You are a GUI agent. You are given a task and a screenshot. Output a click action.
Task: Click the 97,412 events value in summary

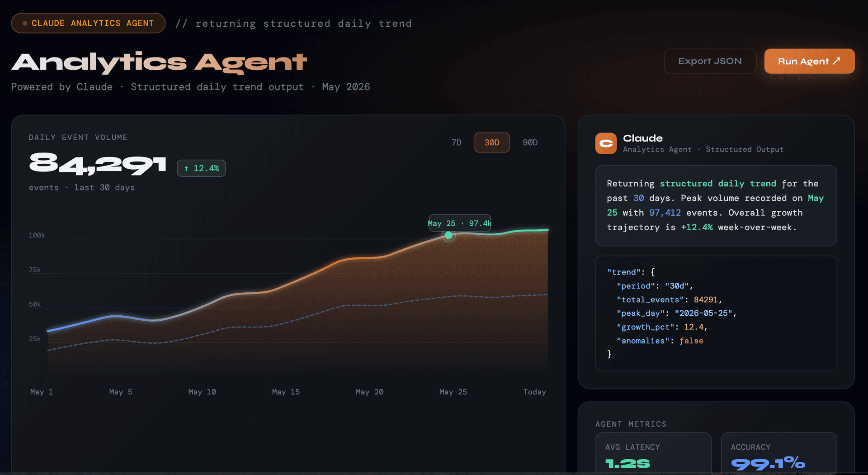click(x=665, y=213)
